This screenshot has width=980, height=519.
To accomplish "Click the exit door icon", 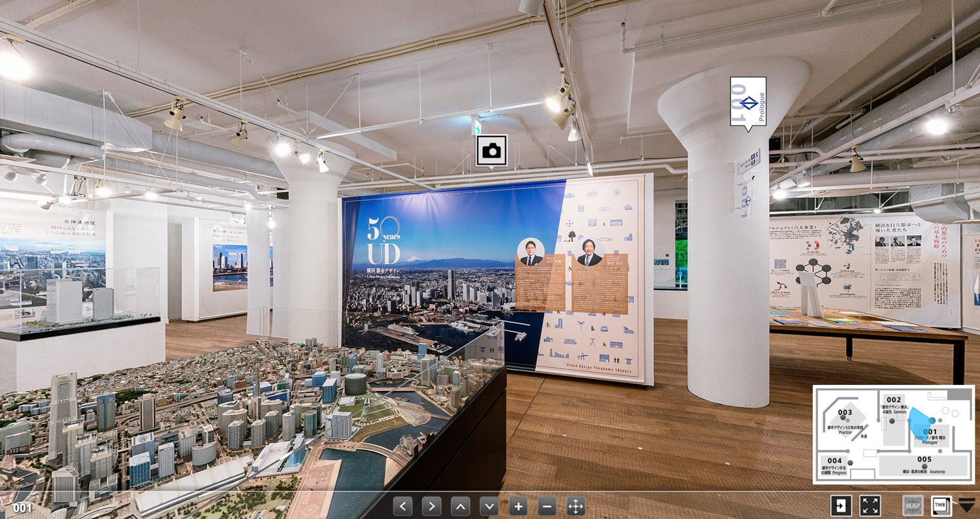I will (x=841, y=505).
